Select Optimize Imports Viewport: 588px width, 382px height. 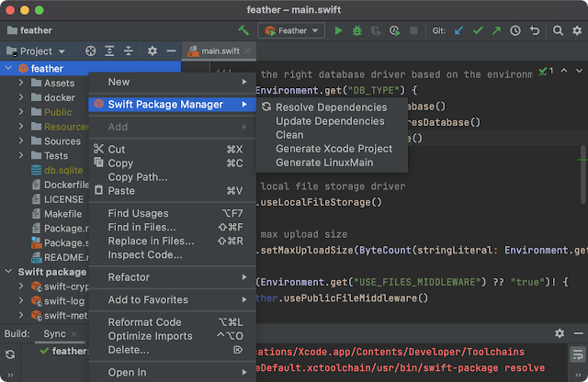tap(173, 336)
